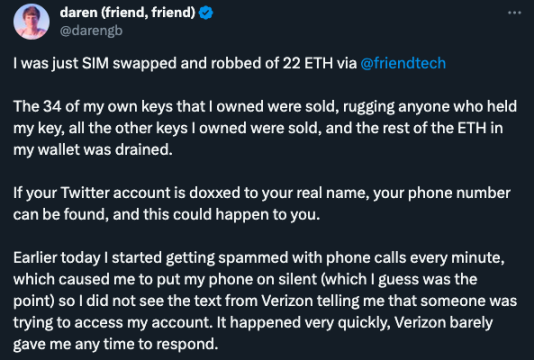Click the display name daren (friend, friend)
The height and width of the screenshot is (360, 534).
click(127, 13)
